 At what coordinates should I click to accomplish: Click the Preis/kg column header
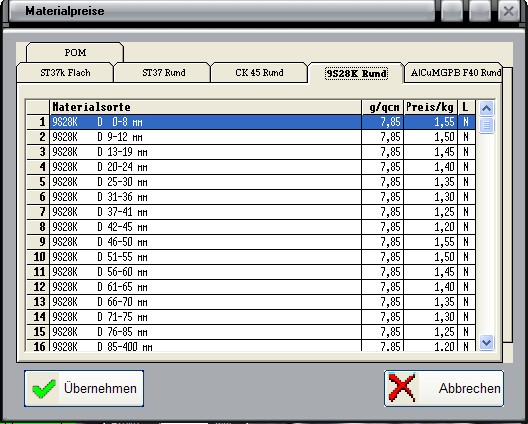[x=431, y=107]
